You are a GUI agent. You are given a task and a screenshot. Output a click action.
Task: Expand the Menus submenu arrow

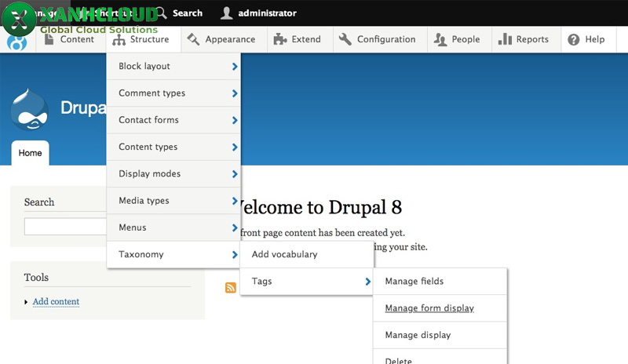235,227
